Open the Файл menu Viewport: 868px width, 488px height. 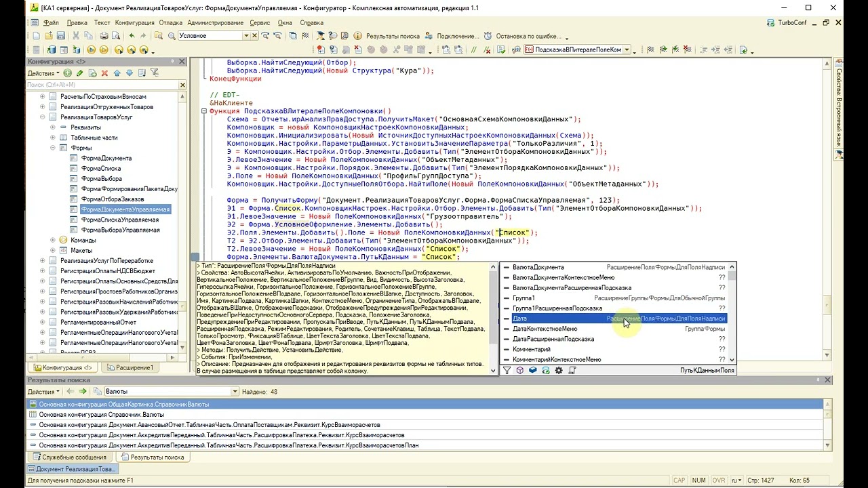click(x=51, y=22)
